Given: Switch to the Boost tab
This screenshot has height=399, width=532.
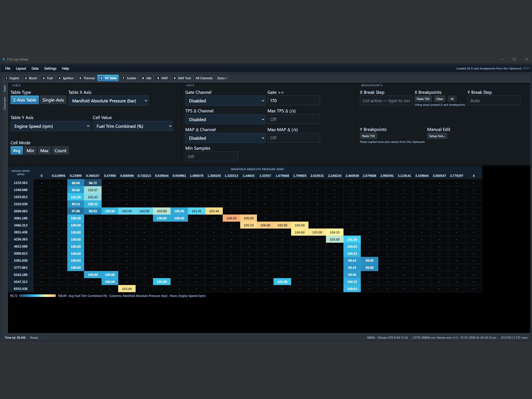Looking at the screenshot, I should pos(31,78).
